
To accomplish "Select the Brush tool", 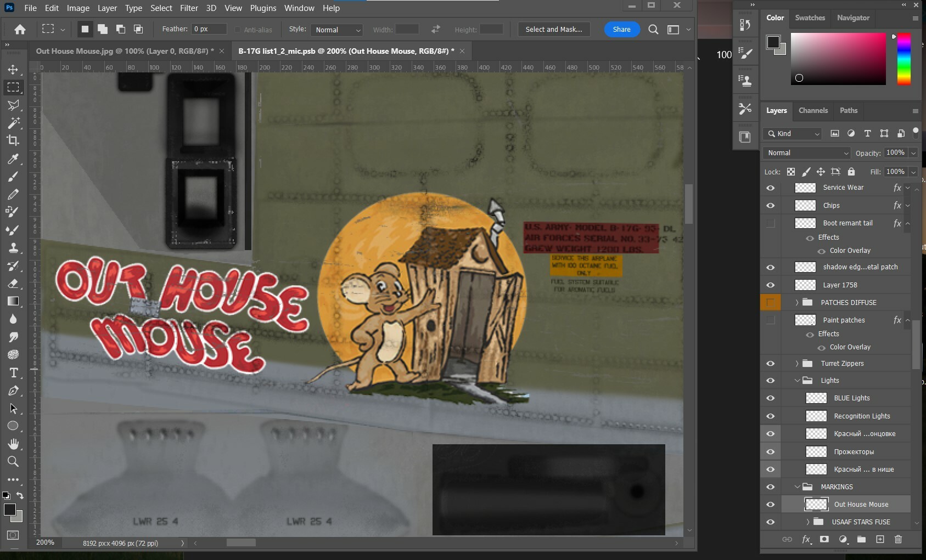I will 13,176.
